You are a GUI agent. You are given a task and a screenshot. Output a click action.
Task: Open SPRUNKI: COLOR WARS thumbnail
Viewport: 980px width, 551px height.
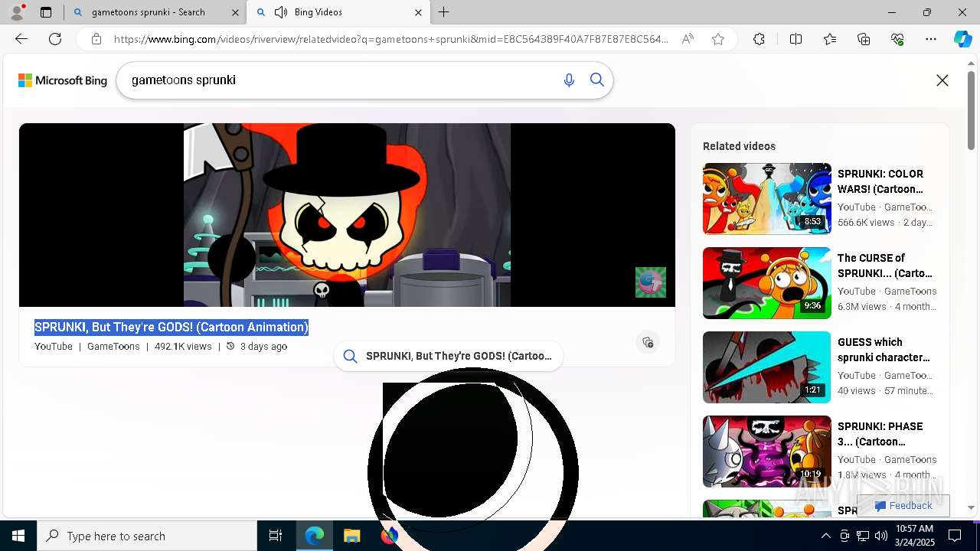(766, 199)
